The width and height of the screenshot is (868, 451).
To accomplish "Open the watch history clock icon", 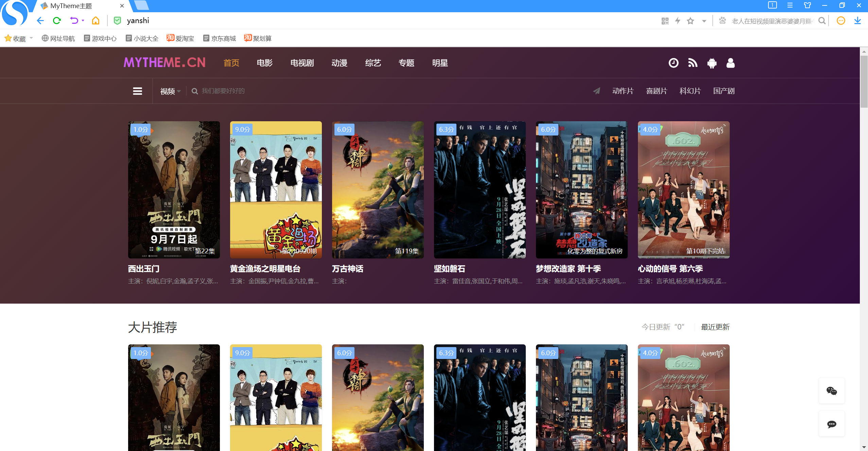I will point(673,63).
